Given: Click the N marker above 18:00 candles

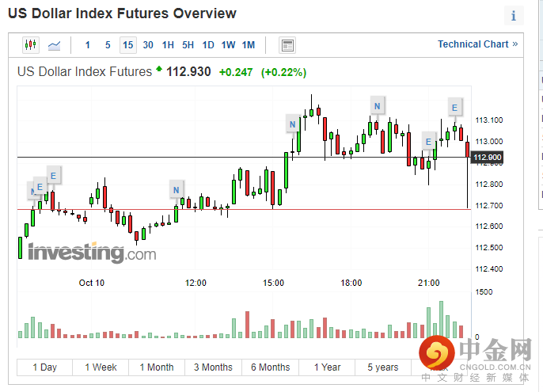Looking at the screenshot, I should click(378, 105).
